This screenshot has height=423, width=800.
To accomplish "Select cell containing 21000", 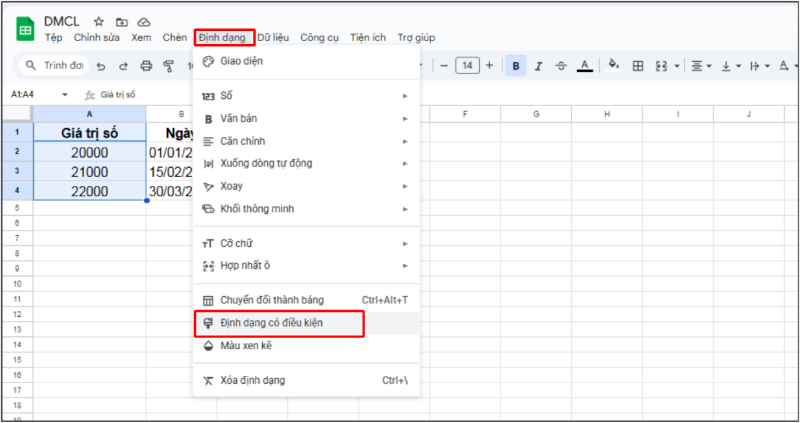I will coord(90,172).
